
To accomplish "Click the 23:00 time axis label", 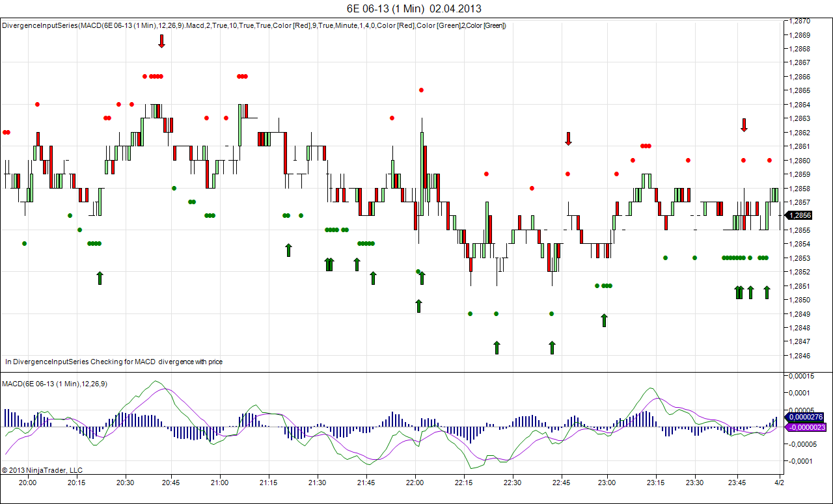I will [607, 483].
